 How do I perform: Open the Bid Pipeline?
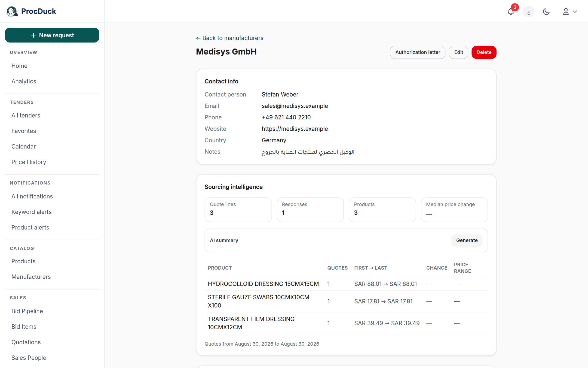click(x=27, y=311)
